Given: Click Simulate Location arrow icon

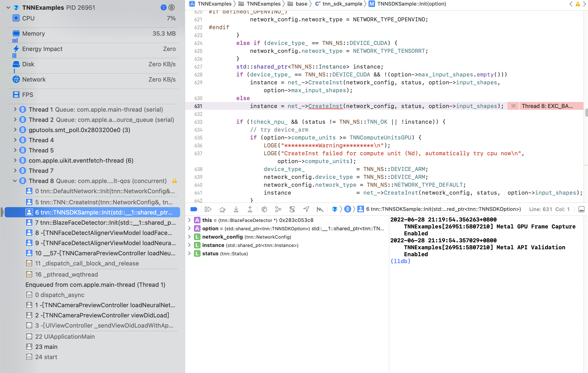Looking at the screenshot, I should point(306,209).
